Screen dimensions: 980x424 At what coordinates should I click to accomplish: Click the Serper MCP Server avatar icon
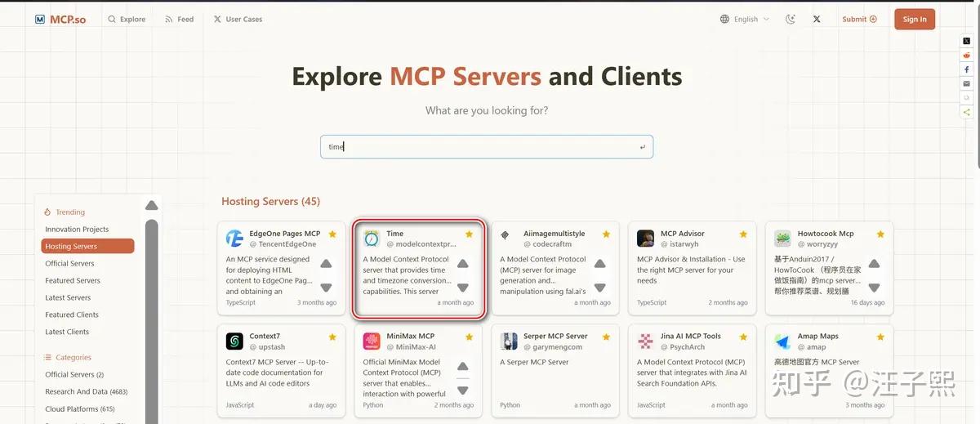(x=509, y=341)
